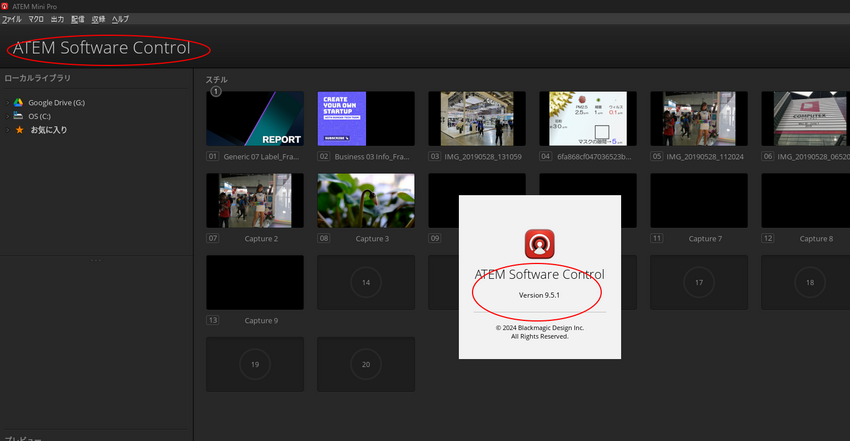Select empty still slot 17
Image resolution: width=850 pixels, height=441 pixels.
699,282
